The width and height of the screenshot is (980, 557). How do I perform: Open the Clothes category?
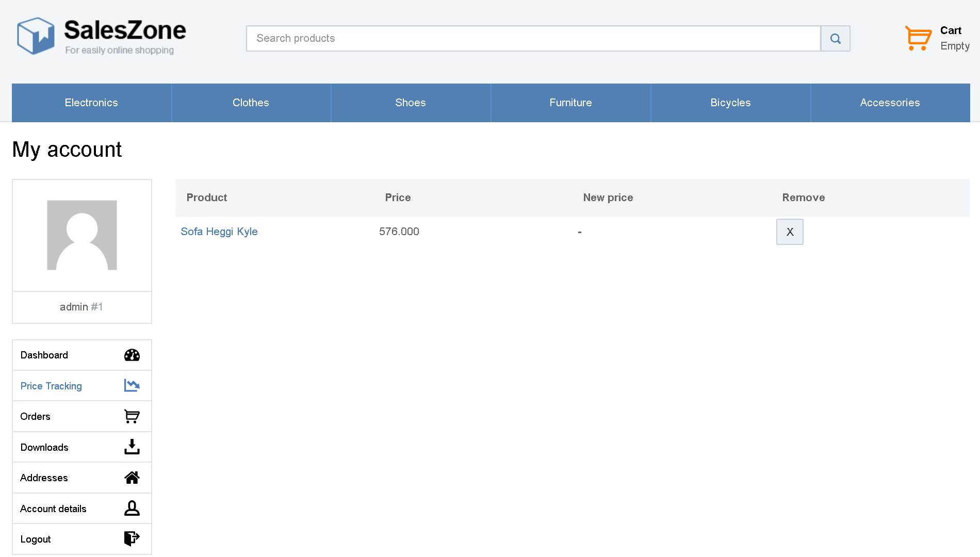coord(251,103)
